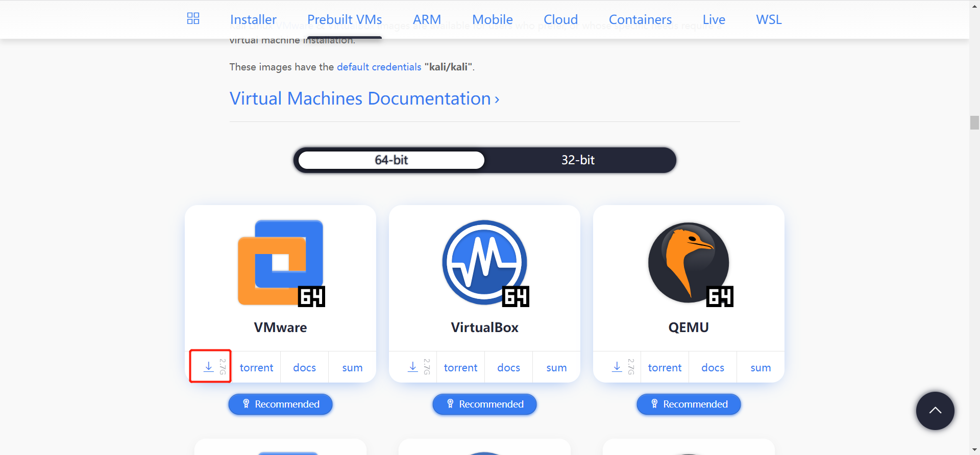View the QEMU sum checksum
Viewport: 980px width, 455px height.
[x=761, y=367]
